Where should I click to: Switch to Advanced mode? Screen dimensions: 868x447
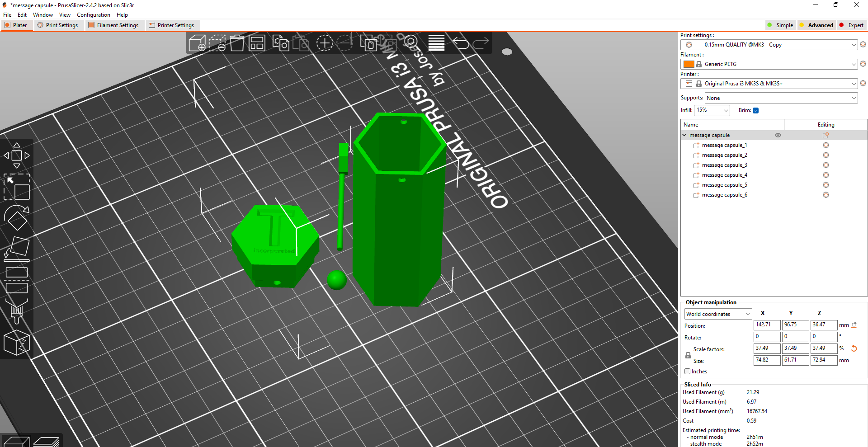coord(816,25)
